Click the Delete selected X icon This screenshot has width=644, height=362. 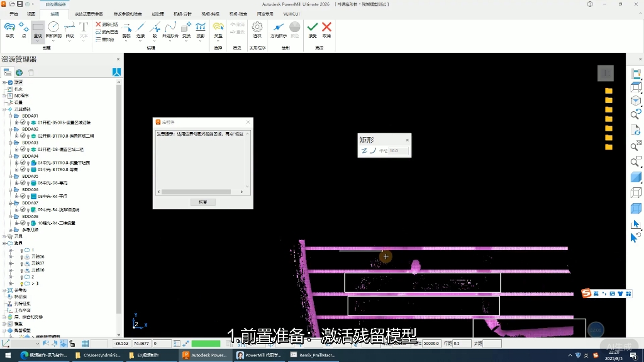(98, 25)
